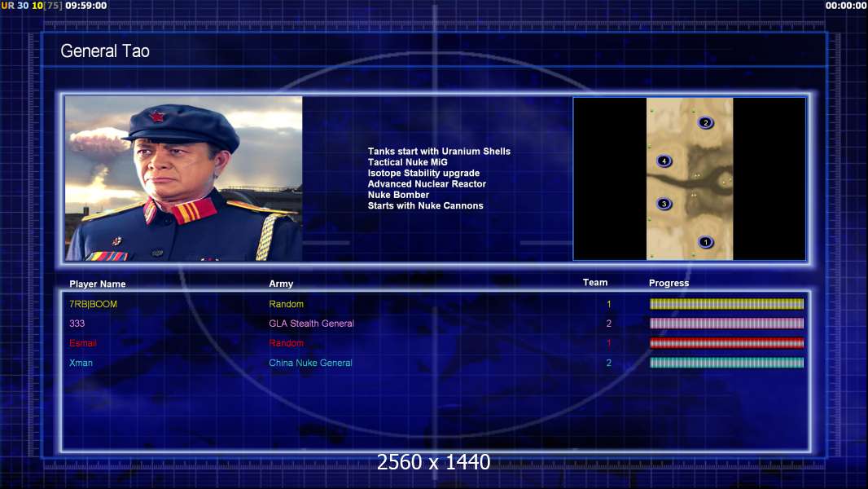Click GLA Stealth General army entry
This screenshot has height=489, width=868.
pos(311,324)
